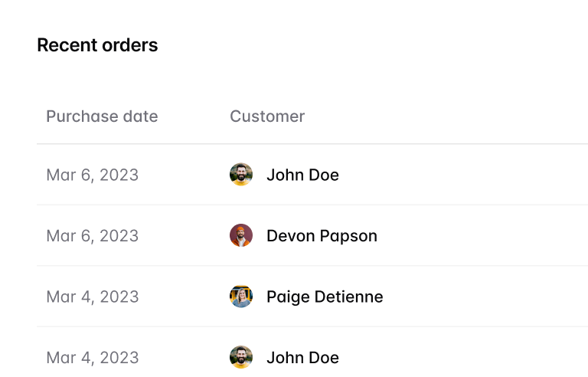Click the Mar 6, 2023 date beside Devon Papson

[93, 235]
